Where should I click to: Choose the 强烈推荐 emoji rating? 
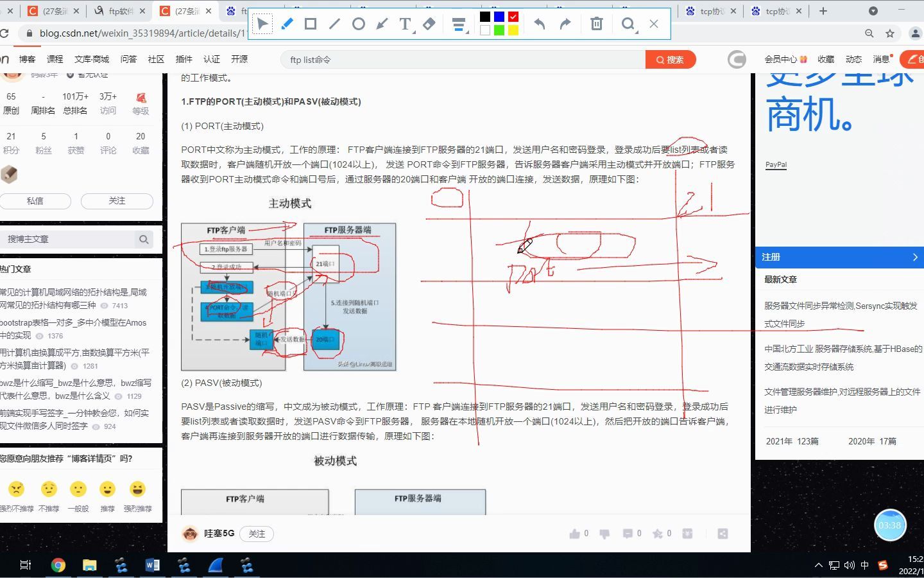pyautogui.click(x=137, y=489)
